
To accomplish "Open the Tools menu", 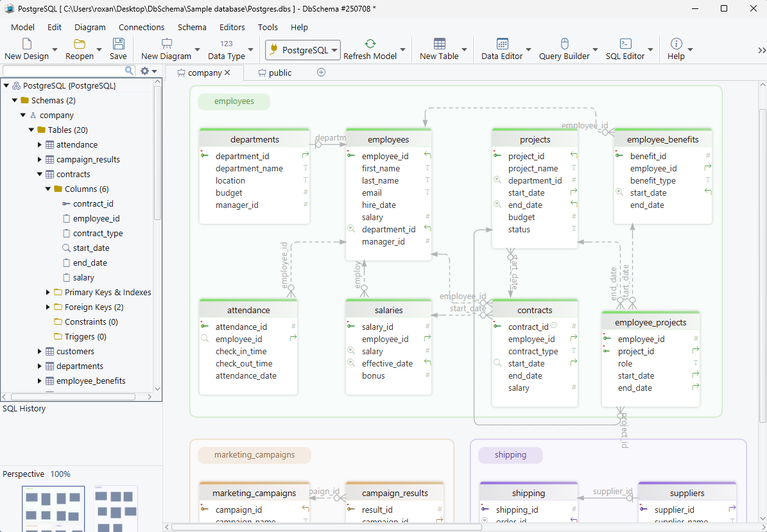I will (x=268, y=28).
